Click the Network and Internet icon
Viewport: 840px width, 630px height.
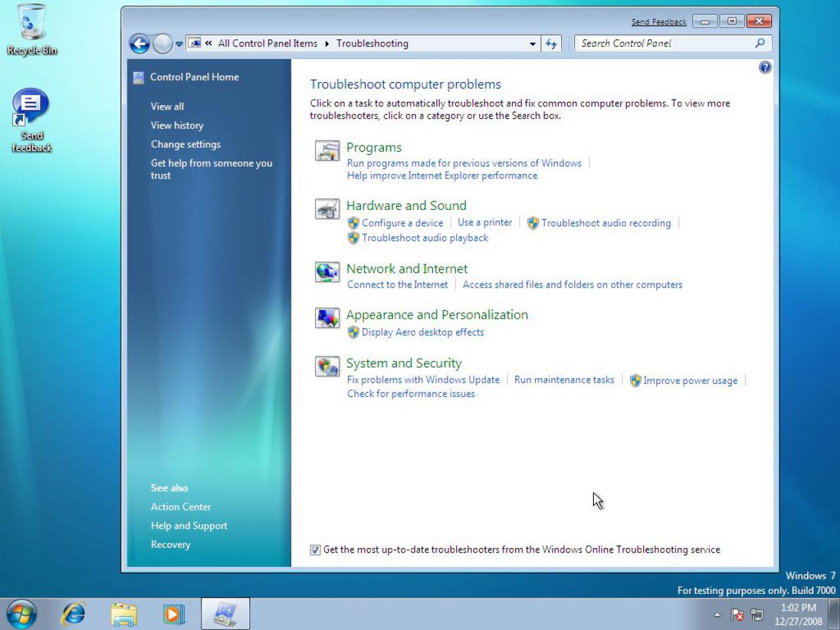tap(327, 272)
